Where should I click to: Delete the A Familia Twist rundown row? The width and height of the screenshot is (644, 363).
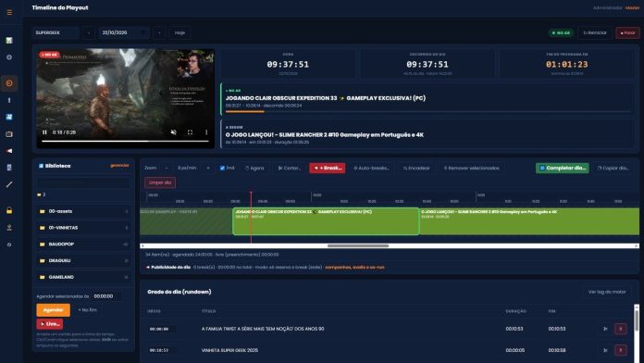tap(621, 329)
